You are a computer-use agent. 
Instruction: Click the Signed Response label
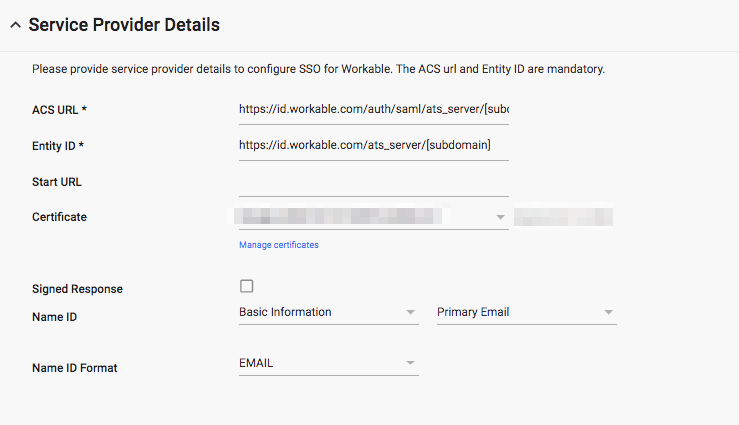point(77,289)
